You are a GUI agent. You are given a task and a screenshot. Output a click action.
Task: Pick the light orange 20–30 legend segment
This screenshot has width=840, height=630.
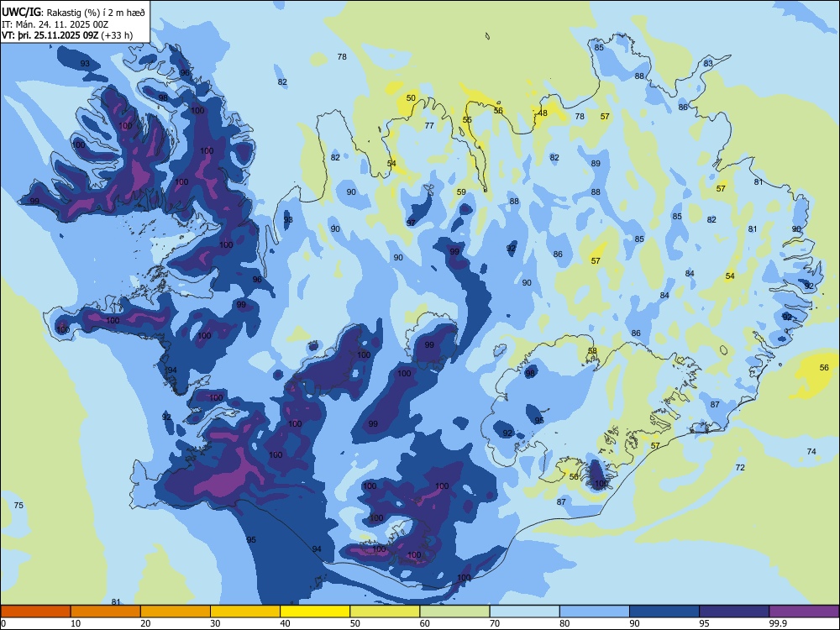pos(176,612)
